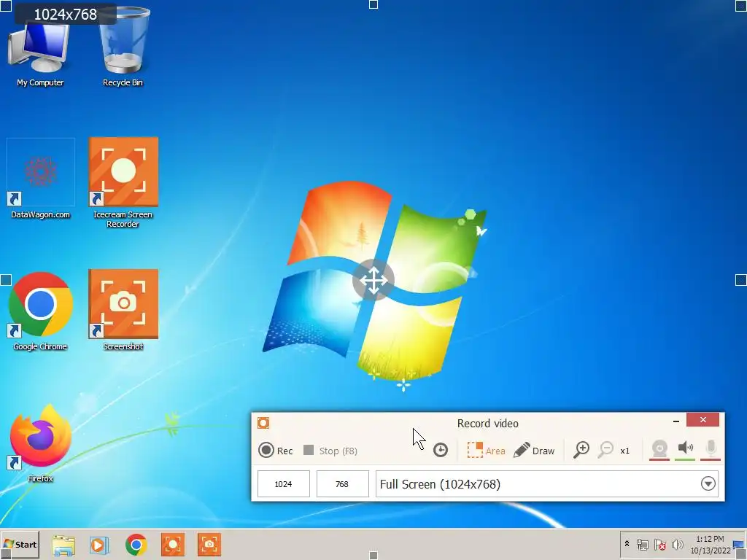Image resolution: width=747 pixels, height=560 pixels.
Task: Click Icecream Screen Recorder taskbar icon
Action: tap(172, 545)
